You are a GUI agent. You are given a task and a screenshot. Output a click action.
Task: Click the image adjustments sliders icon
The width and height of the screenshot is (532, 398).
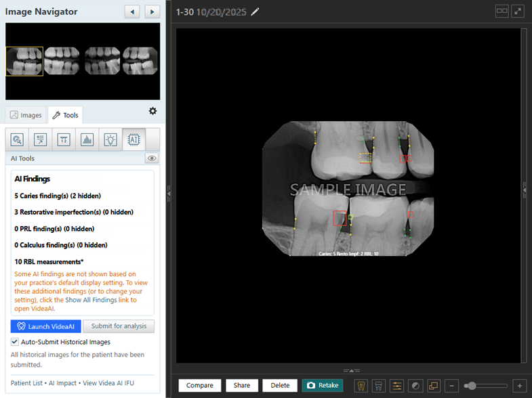point(397,385)
